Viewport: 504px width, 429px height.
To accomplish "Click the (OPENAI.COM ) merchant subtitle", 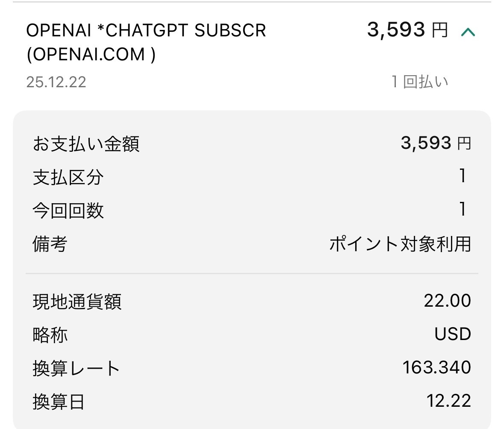I will [x=91, y=55].
